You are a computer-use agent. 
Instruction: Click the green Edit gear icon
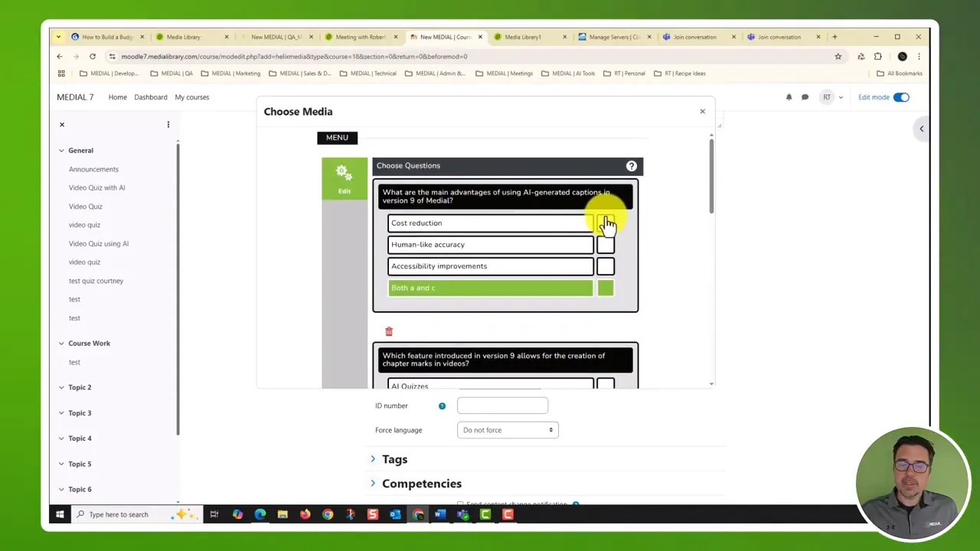344,178
